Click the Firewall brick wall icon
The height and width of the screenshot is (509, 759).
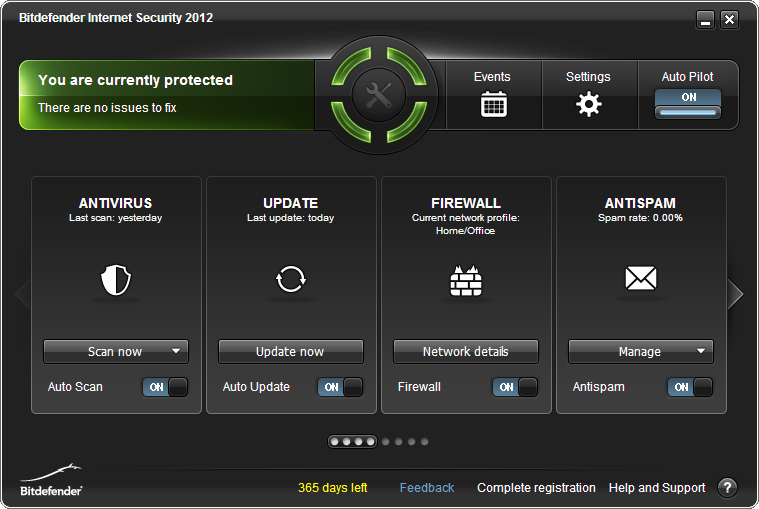(x=466, y=281)
